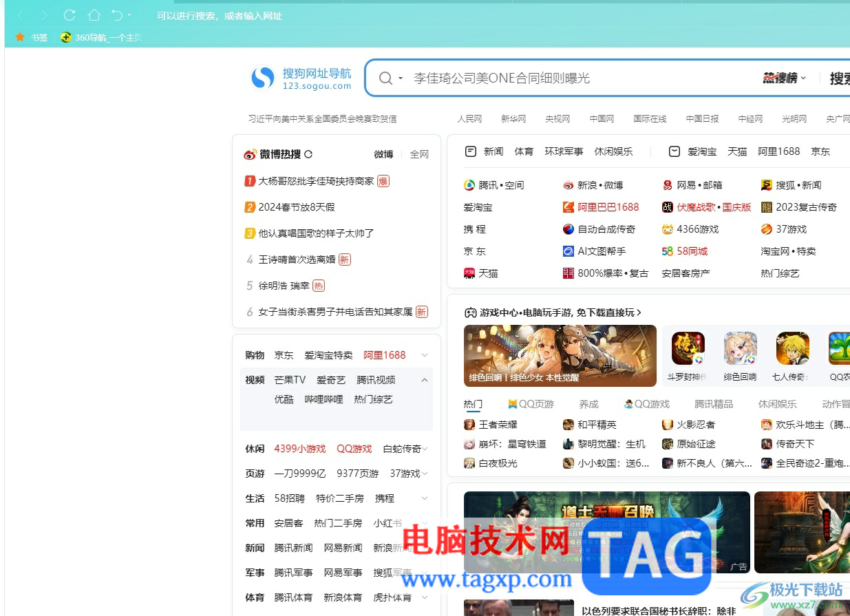Expand the 生活 category row

point(425,498)
